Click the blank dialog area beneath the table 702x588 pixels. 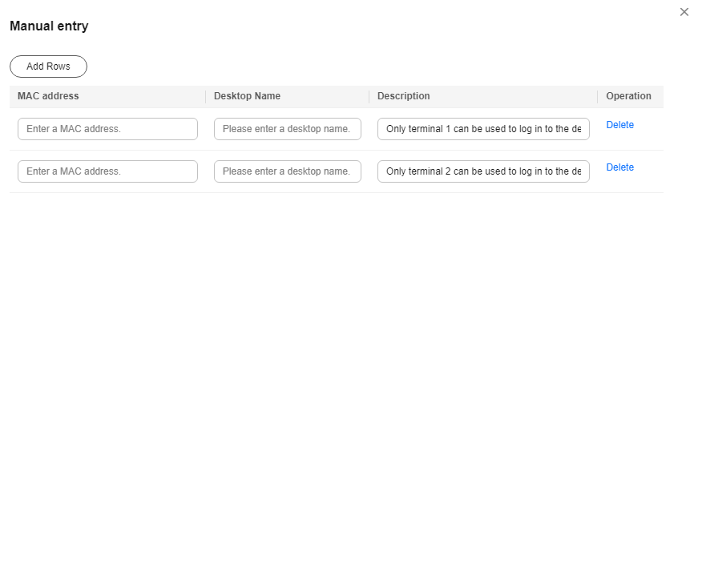click(x=337, y=385)
